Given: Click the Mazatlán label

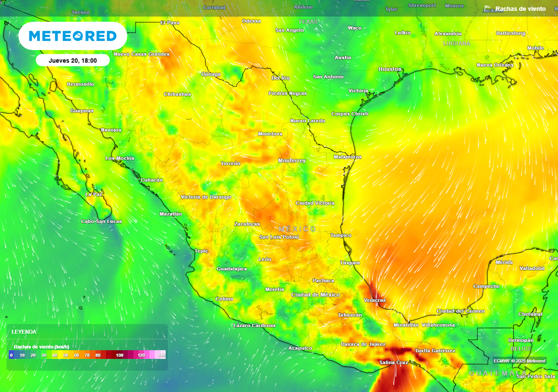Looking at the screenshot, I should [x=169, y=214].
